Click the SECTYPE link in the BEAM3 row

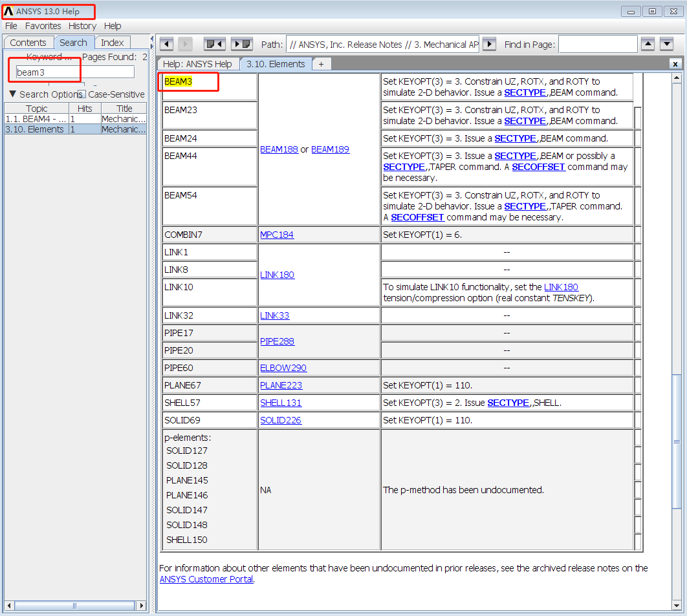pyautogui.click(x=525, y=93)
